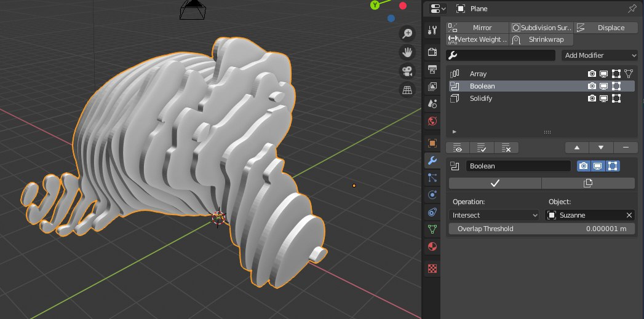Viewport: 644px width, 319px height.
Task: Open the Add Modifier dropdown
Action: point(599,55)
